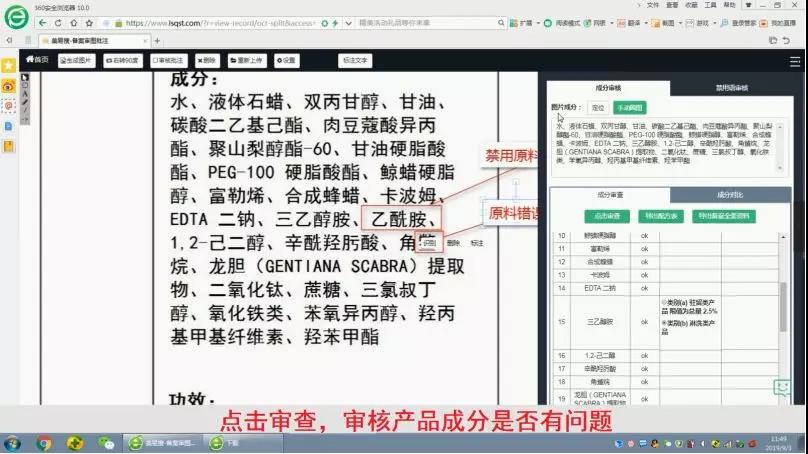
Task: Open the browser home page icon
Action: click(x=74, y=23)
